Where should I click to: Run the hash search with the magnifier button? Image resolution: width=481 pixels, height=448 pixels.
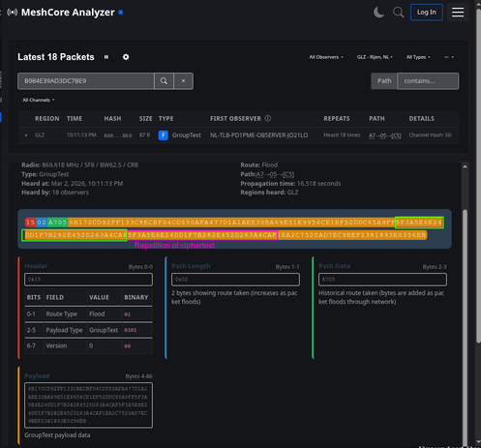click(164, 81)
